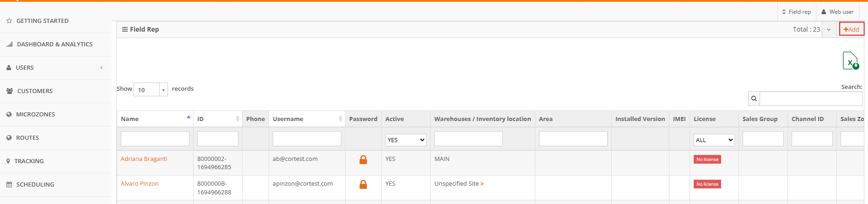The image size is (868, 204).
Task: Sort by ID column arrows
Action: tap(237, 119)
